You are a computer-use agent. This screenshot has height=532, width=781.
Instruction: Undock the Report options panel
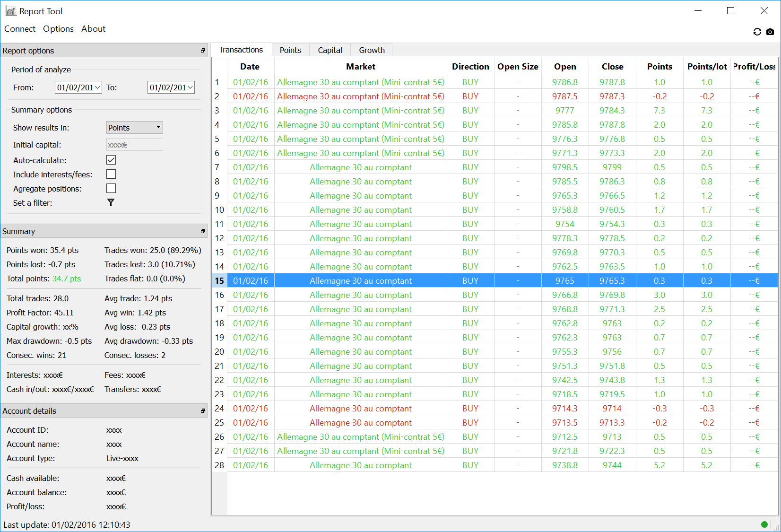203,51
